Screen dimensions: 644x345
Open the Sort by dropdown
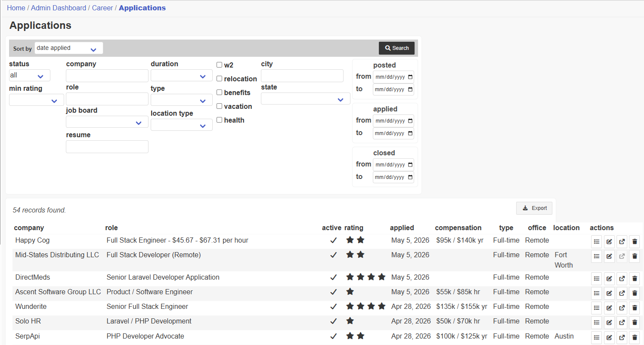coord(69,48)
